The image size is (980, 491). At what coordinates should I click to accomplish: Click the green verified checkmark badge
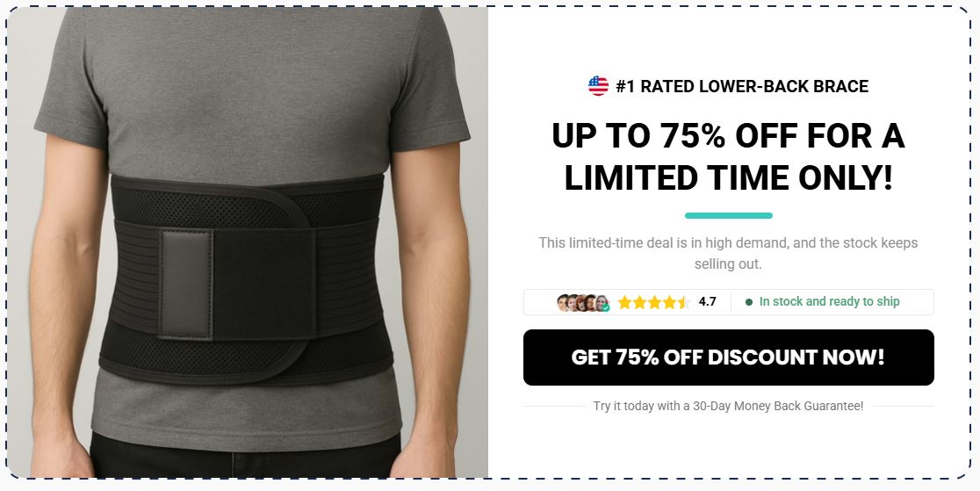(x=606, y=307)
